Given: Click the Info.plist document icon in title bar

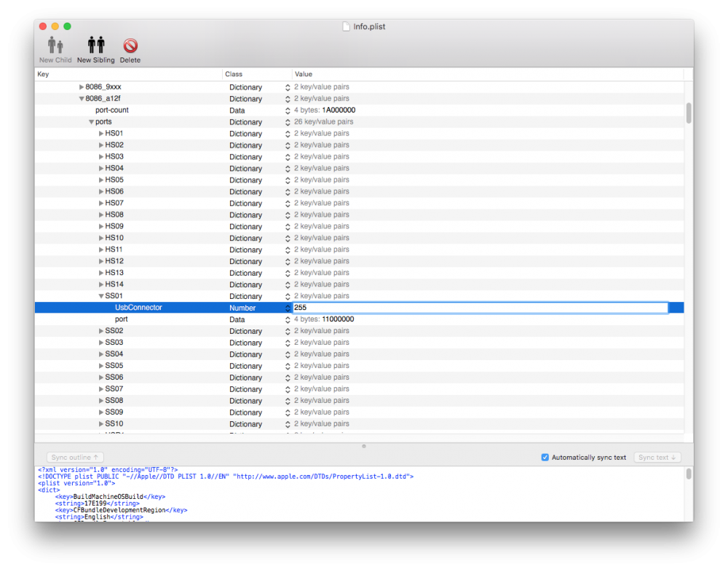Looking at the screenshot, I should click(x=346, y=26).
